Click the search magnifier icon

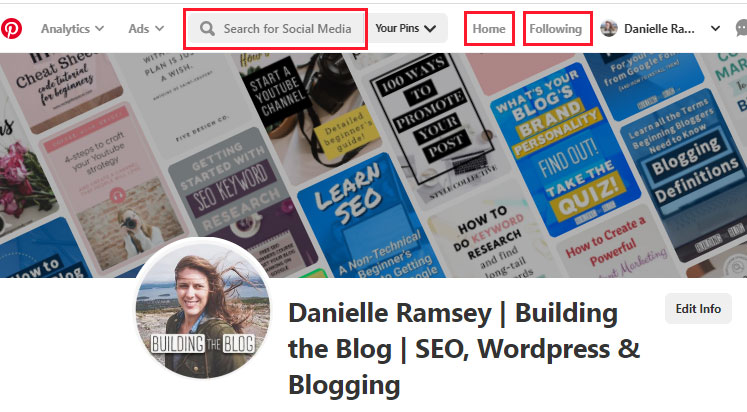[x=207, y=29]
